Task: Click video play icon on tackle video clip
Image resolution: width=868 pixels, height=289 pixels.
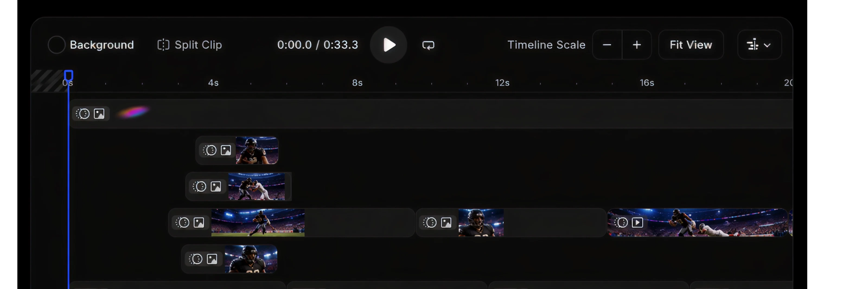Action: pyautogui.click(x=637, y=222)
